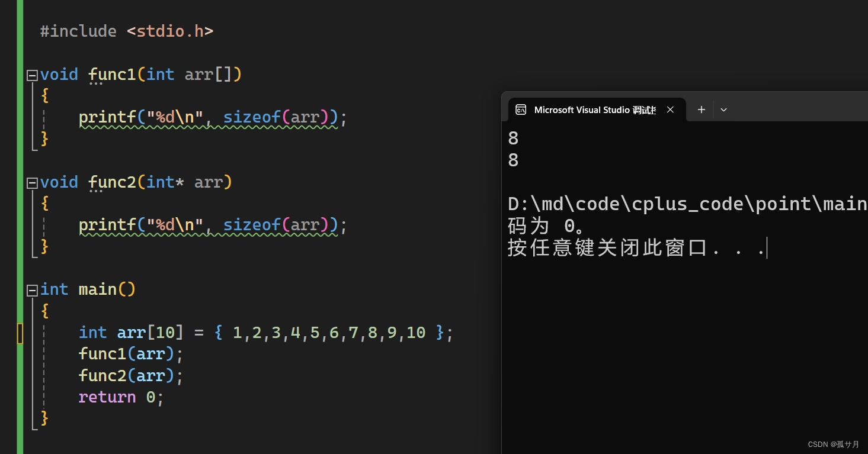Click printf inside func2 body
868x454 pixels.
(107, 225)
